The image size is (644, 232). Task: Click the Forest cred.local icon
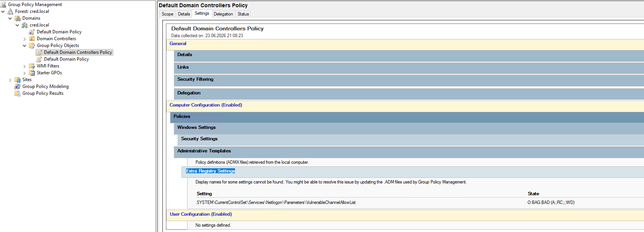tap(11, 11)
